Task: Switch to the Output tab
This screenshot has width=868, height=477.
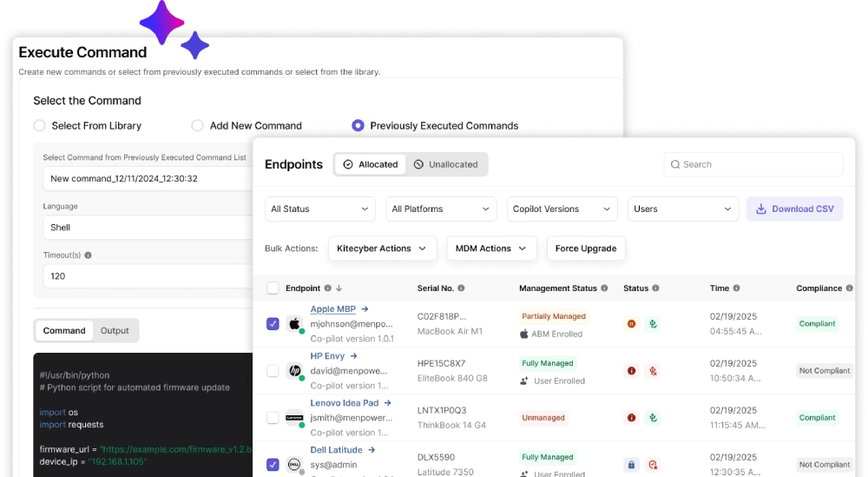Action: [115, 331]
